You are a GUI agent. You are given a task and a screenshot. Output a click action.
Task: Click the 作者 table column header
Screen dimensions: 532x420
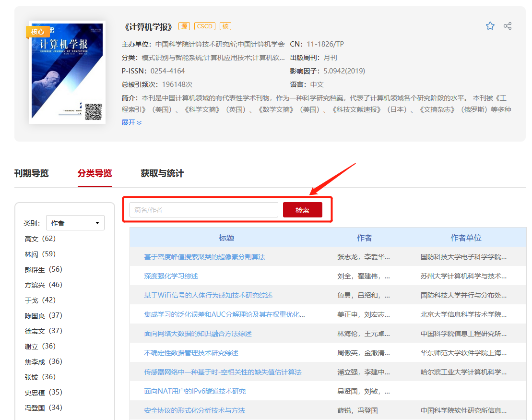pyautogui.click(x=364, y=238)
